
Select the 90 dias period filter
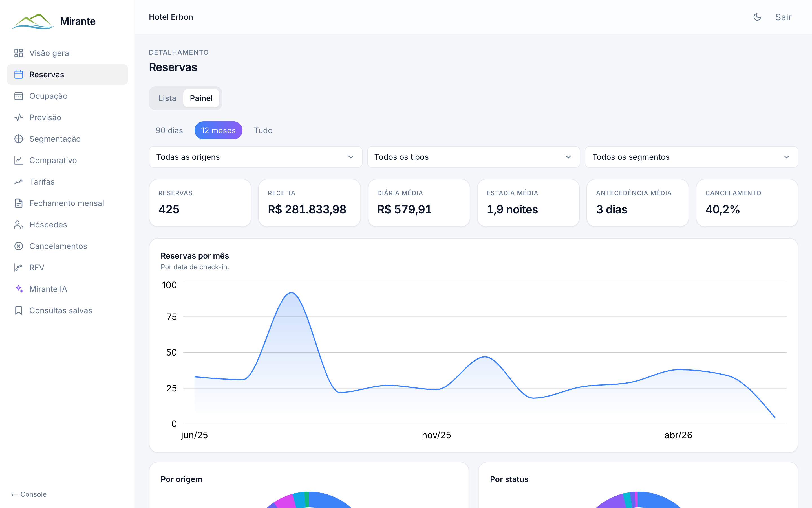pos(169,130)
